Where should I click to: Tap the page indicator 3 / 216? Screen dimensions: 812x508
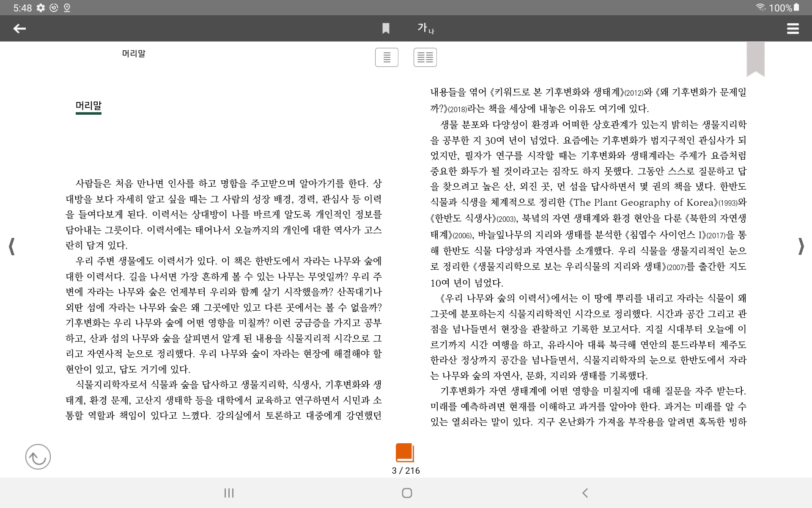(x=406, y=471)
